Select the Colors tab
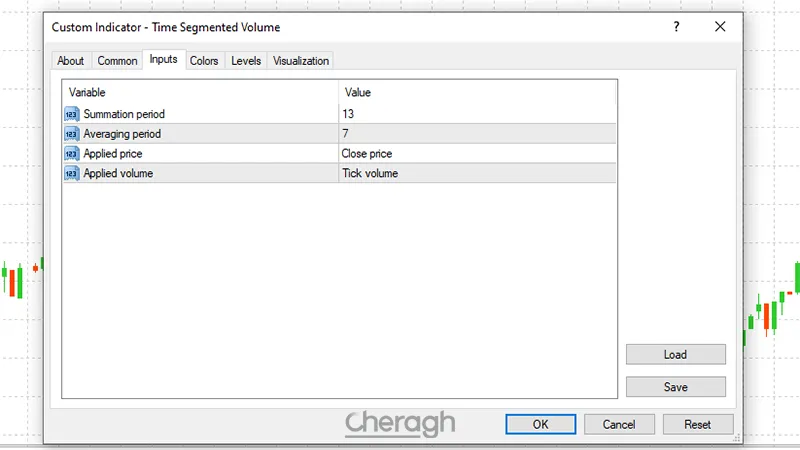800x450 pixels. click(204, 61)
